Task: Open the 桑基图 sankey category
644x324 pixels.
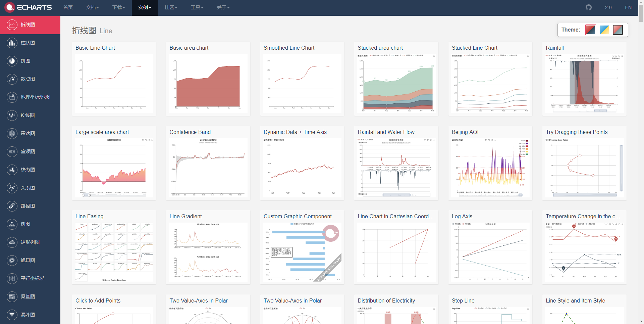Action: [30, 297]
